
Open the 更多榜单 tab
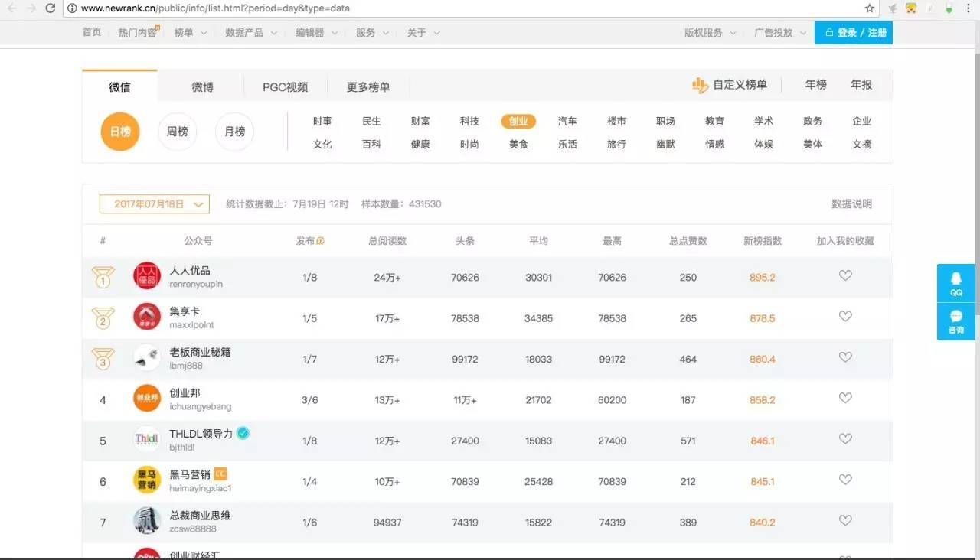click(368, 87)
